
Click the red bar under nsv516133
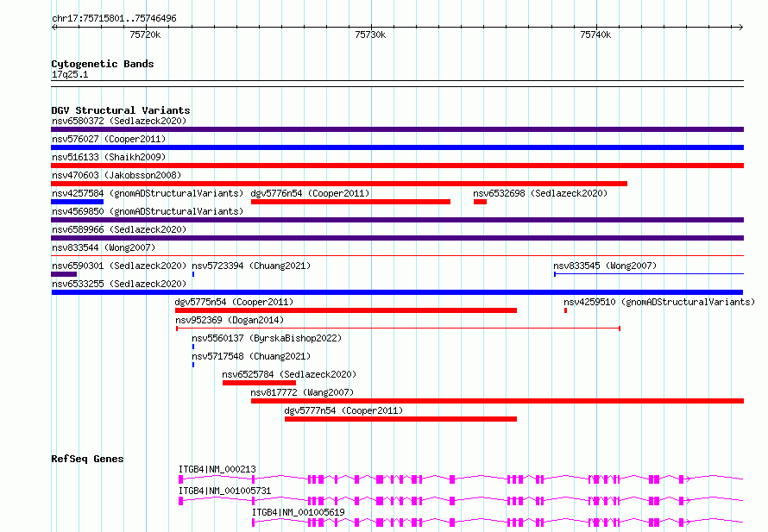397,166
